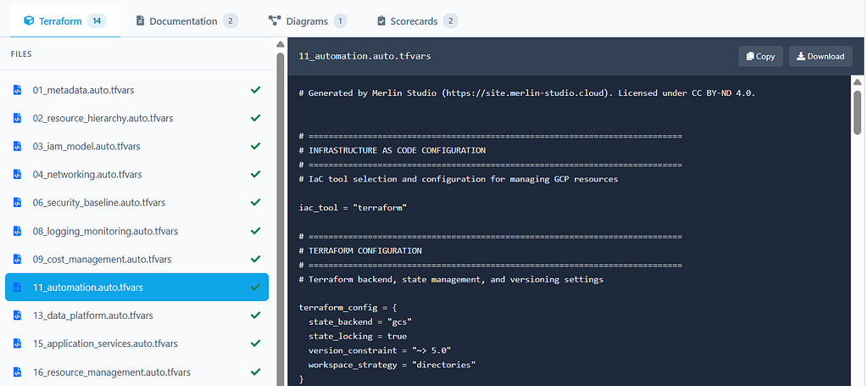Click file icon beside 04_networking.auto.tfvars
This screenshot has width=868, height=386.
coord(17,175)
